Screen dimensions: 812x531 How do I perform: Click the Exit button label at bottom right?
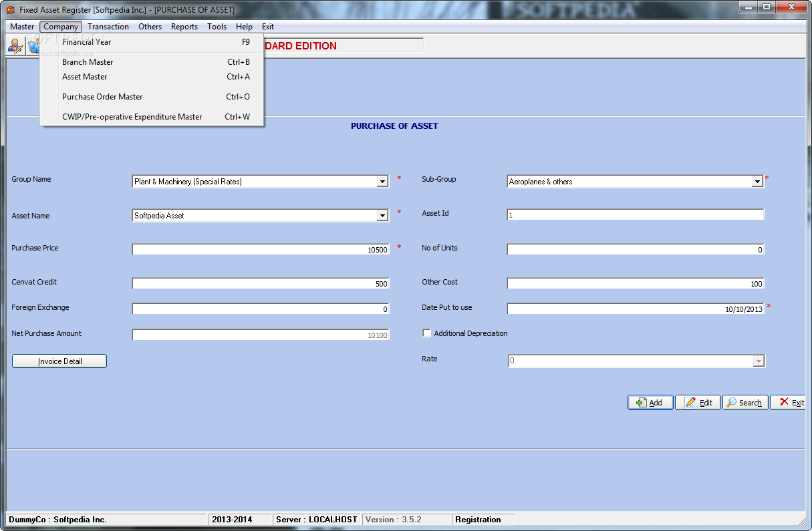coord(798,403)
